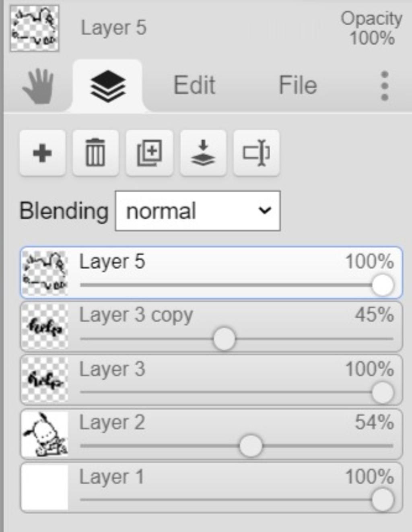Viewport: 412px width, 532px height.
Task: Select the Layer 5 row
Action: tap(211, 273)
